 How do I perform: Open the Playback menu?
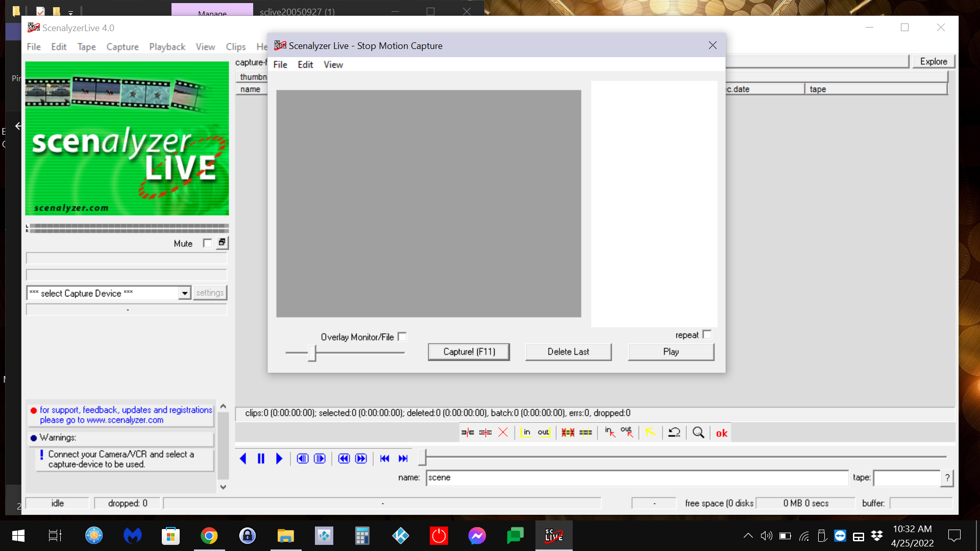[x=167, y=46]
